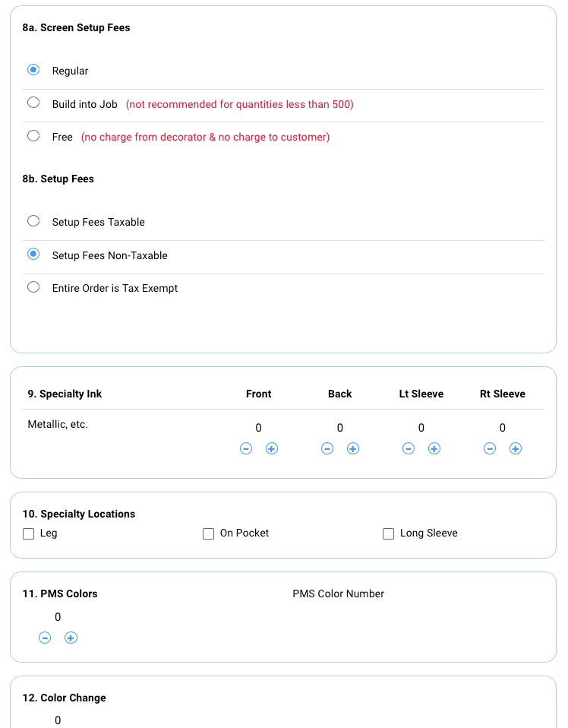The width and height of the screenshot is (568, 728).
Task: Decrease Back specialty ink count
Action: (327, 448)
